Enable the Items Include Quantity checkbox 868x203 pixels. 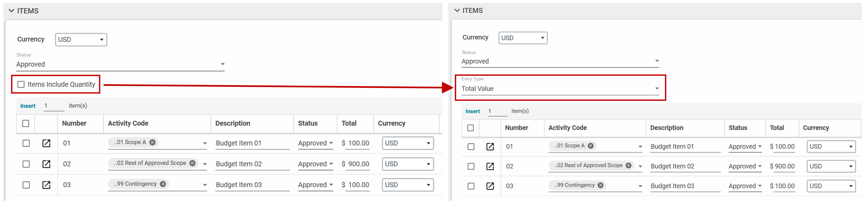pos(21,84)
